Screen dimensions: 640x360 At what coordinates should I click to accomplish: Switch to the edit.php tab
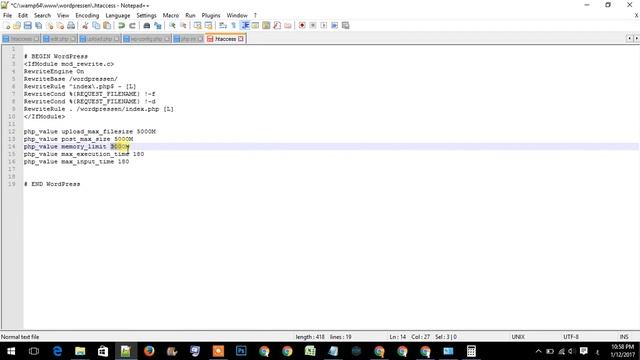59,39
